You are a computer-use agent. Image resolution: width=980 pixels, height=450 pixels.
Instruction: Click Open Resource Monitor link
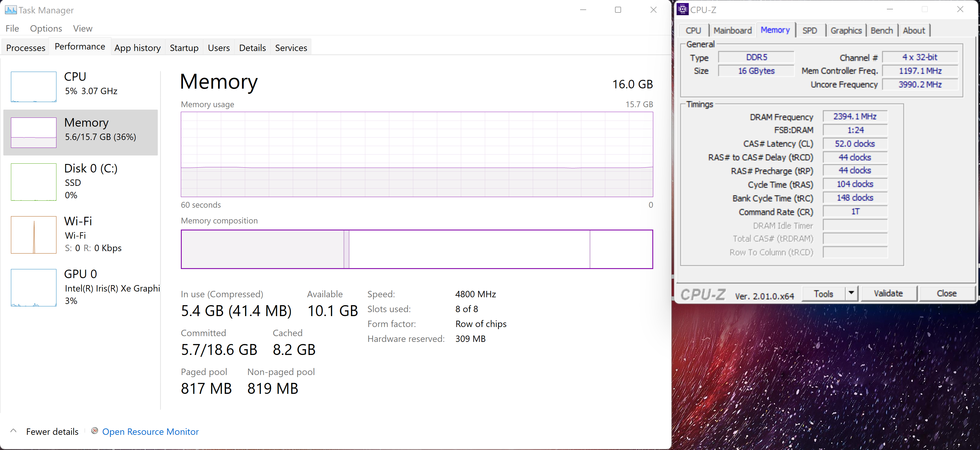coord(150,431)
